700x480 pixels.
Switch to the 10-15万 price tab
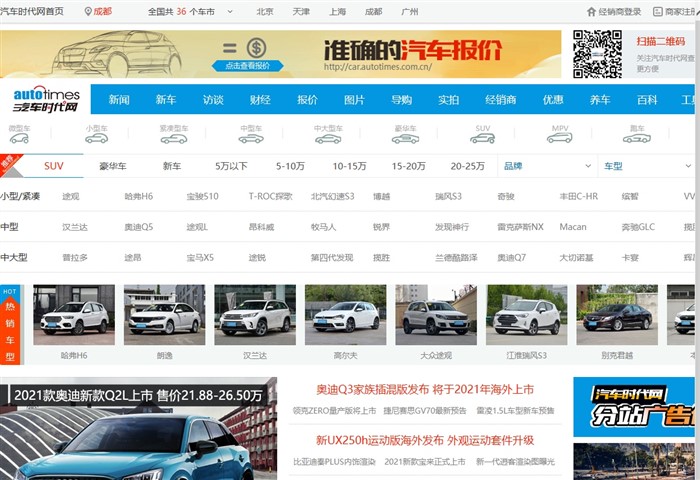click(x=349, y=166)
